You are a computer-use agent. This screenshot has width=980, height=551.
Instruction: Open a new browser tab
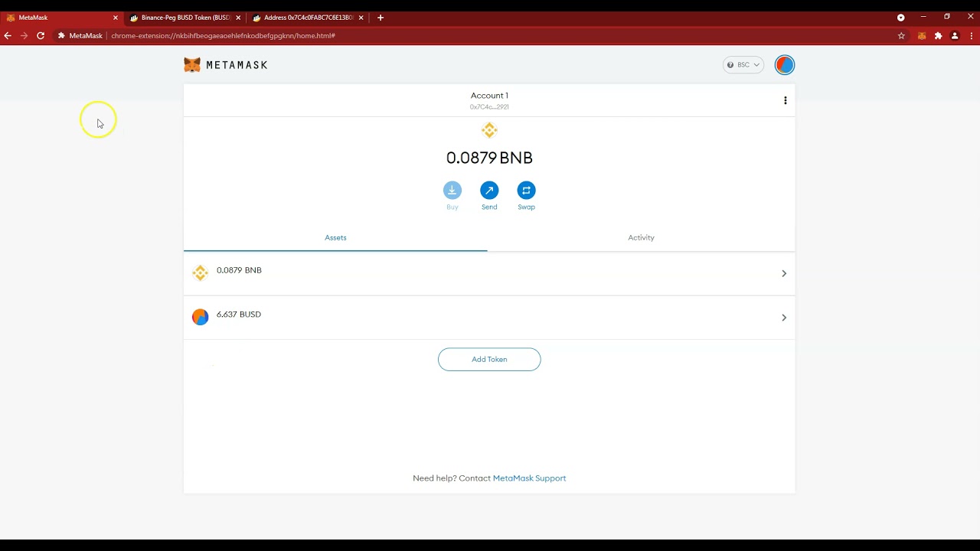click(x=381, y=18)
